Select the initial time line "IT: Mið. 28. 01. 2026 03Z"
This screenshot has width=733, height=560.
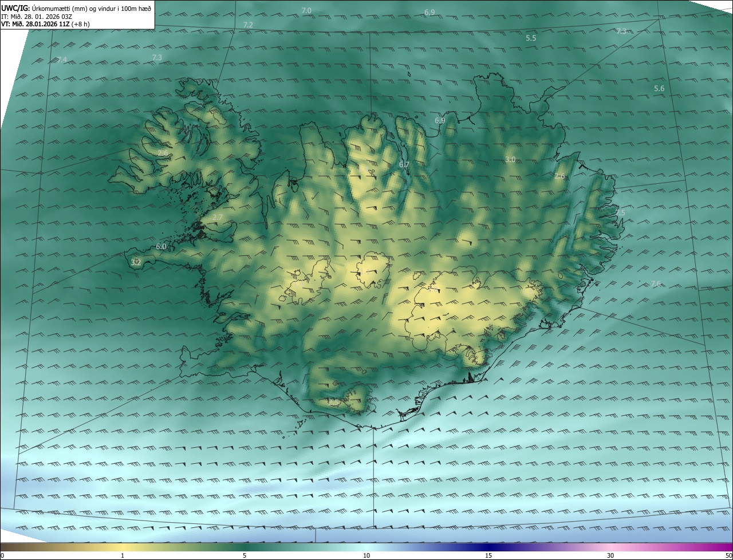pos(36,16)
